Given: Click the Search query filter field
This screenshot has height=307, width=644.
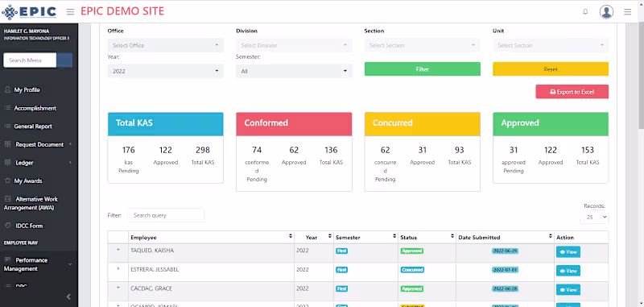Looking at the screenshot, I should (x=166, y=215).
